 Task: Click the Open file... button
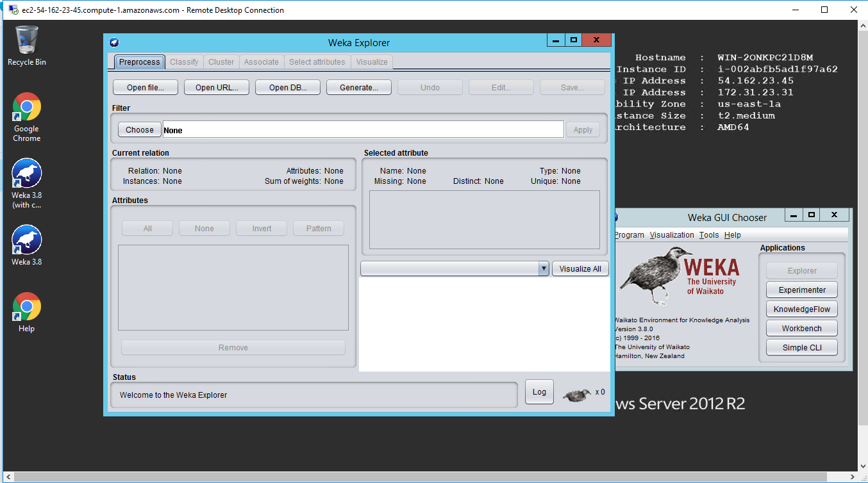click(145, 88)
